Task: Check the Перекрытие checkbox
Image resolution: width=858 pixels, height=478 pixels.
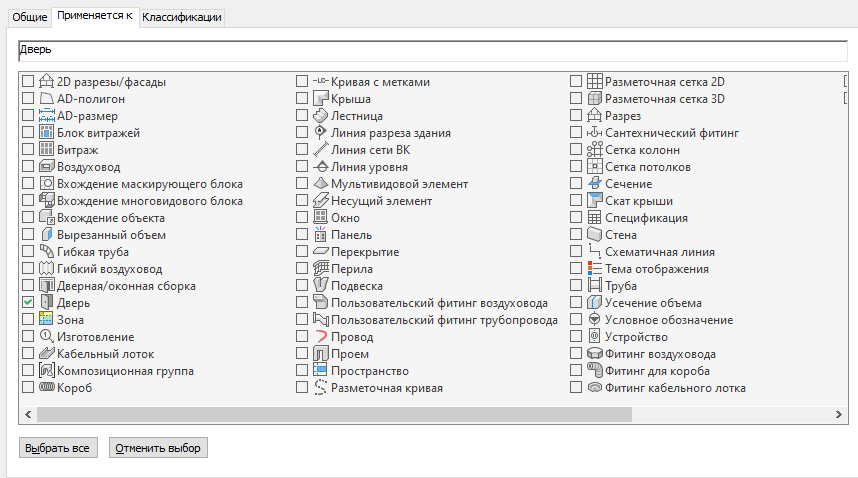Action: (302, 252)
